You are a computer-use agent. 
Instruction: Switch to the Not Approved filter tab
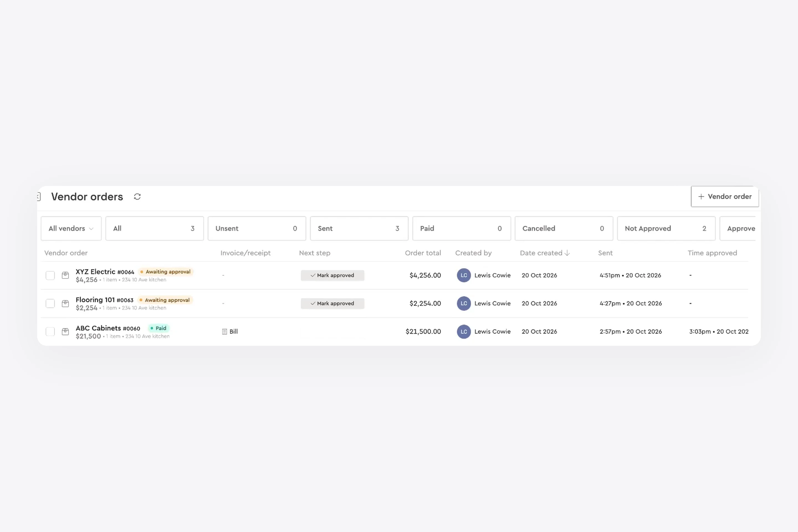tap(666, 228)
